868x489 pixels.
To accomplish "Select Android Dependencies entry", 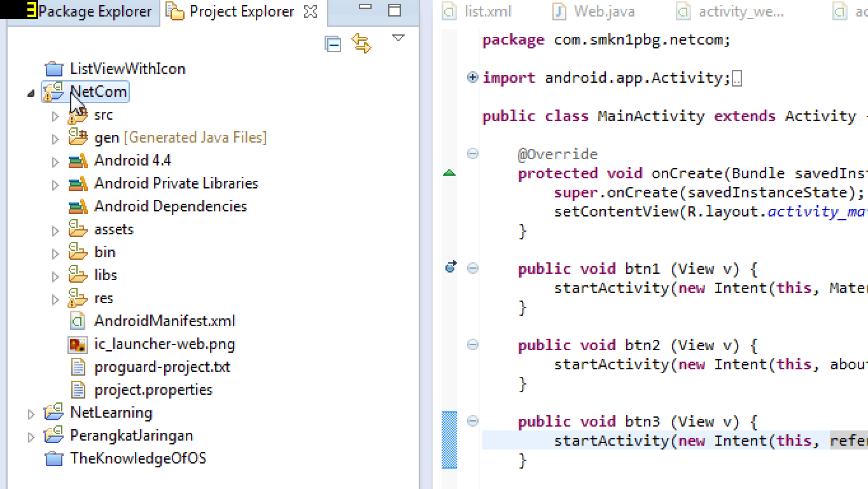I will 171,206.
